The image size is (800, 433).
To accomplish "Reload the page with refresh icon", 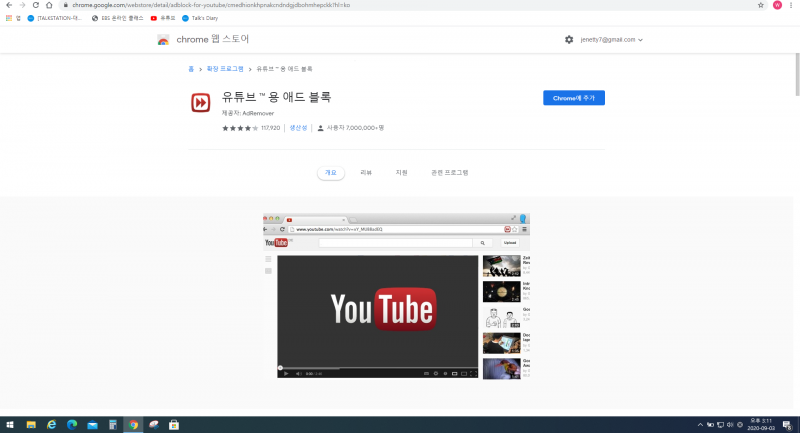I will 35,5.
